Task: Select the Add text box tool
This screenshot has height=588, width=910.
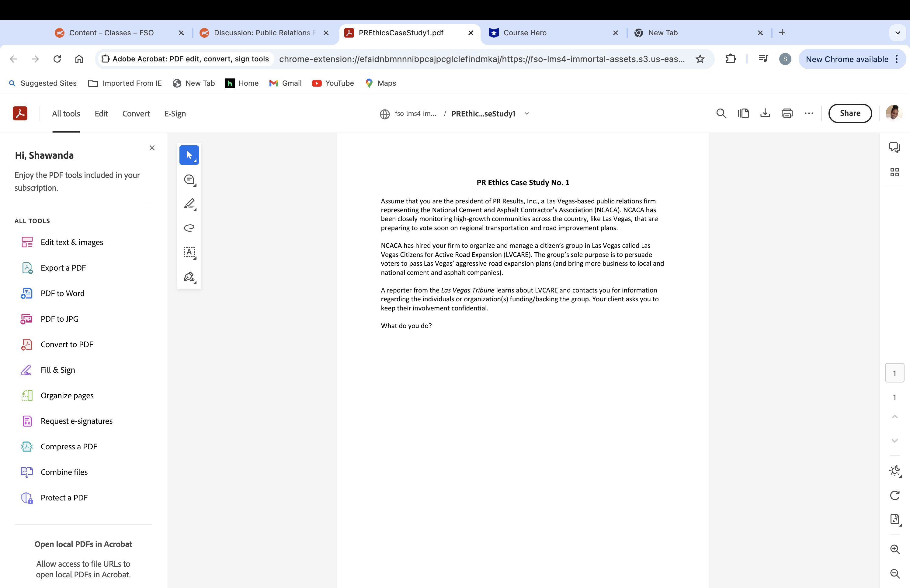Action: pos(189,252)
